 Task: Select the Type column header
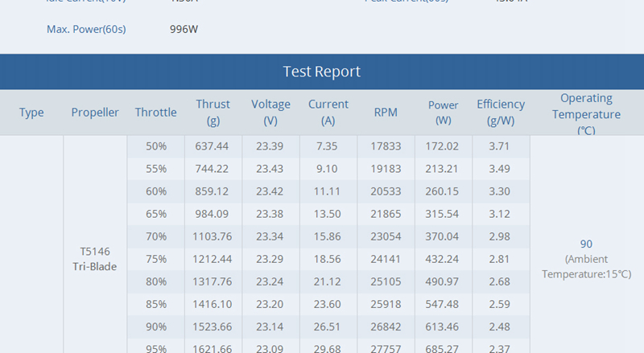31,113
